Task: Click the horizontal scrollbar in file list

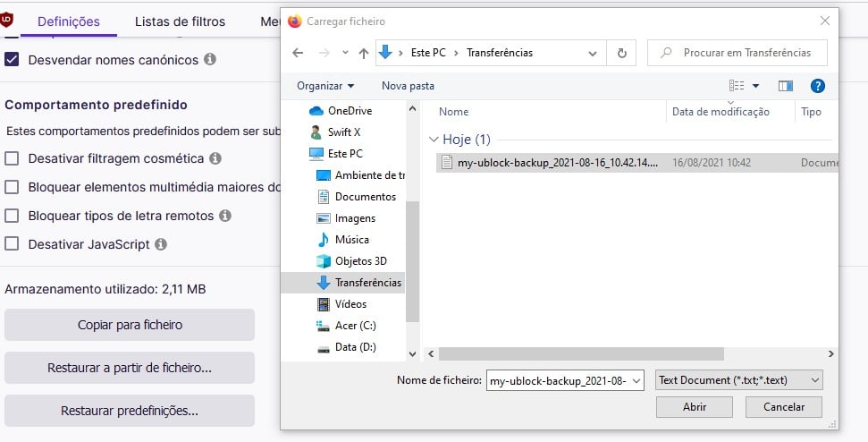Action: (x=581, y=353)
